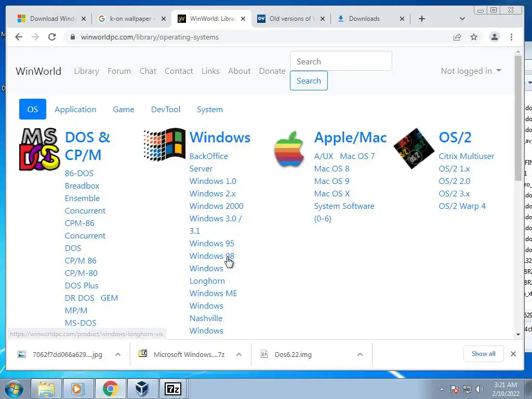Open the DR DOS link
Image resolution: width=532 pixels, height=399 pixels.
[x=79, y=298]
